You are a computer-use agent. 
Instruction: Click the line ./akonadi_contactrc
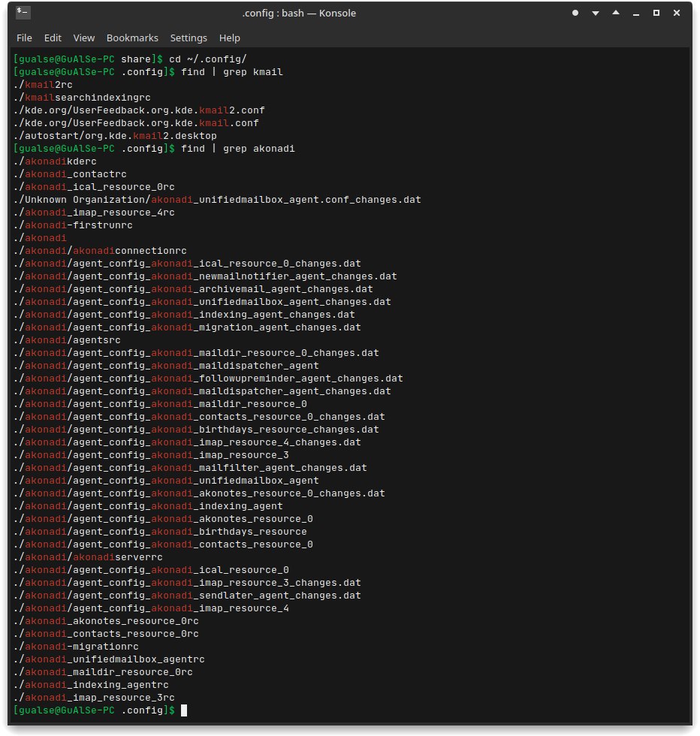pos(70,174)
